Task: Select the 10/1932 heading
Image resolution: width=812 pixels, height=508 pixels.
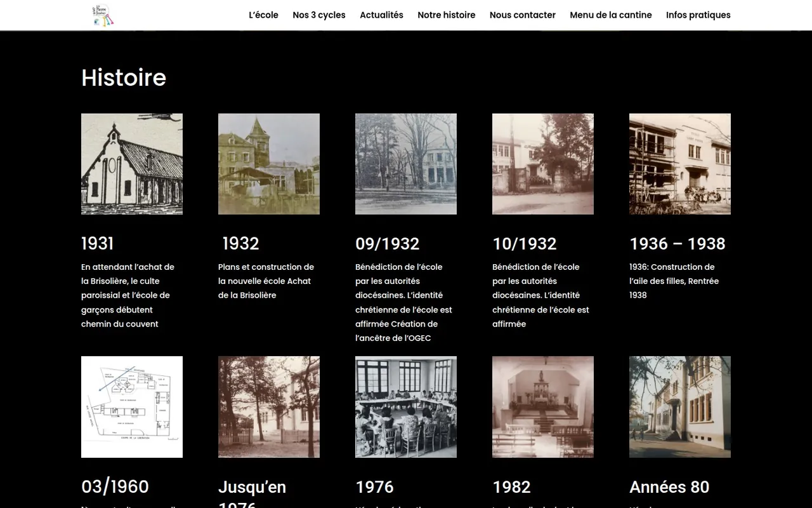Action: pyautogui.click(x=525, y=243)
